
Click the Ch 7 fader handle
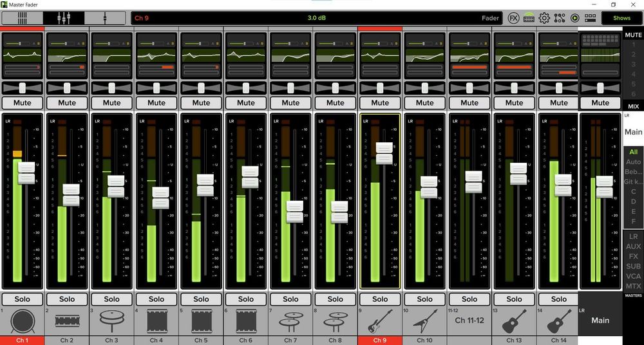294,212
